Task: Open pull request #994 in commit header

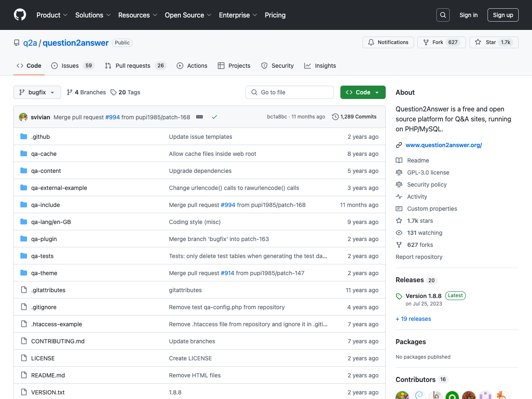Action: pos(113,117)
